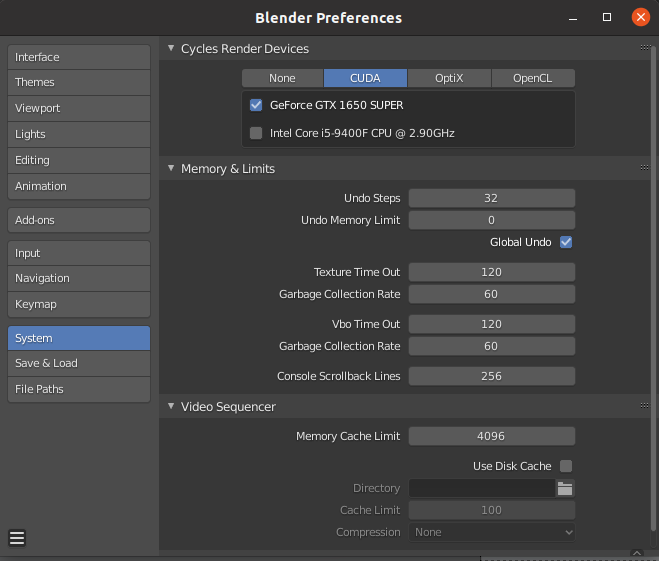The image size is (659, 561).
Task: Select the System preferences section
Action: click(79, 338)
